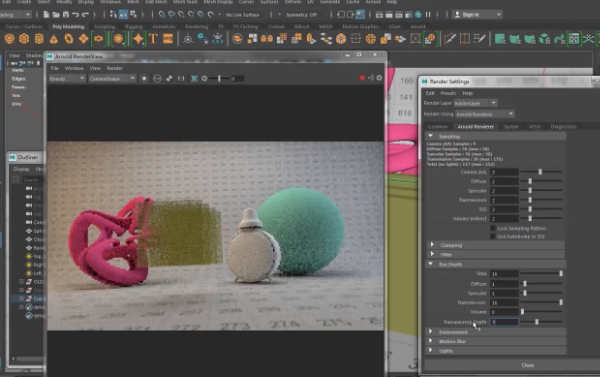Create a polygon cone from the shelf
The height and width of the screenshot is (377, 600).
pos(54,39)
